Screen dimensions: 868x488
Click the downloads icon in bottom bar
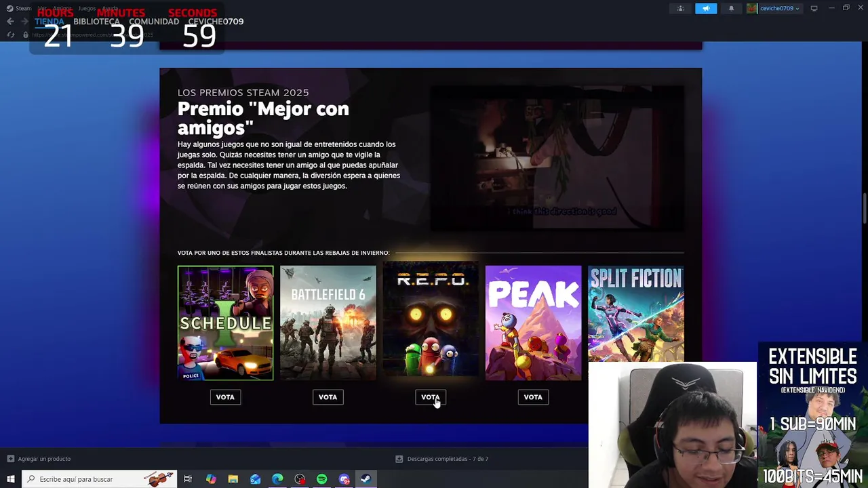click(399, 459)
